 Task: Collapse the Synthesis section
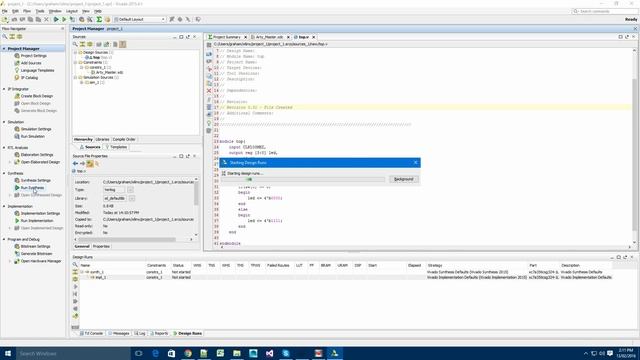(4, 173)
